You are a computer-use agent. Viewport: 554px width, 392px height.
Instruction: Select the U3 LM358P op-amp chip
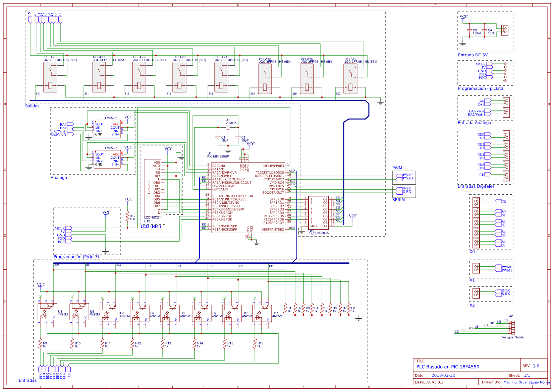(x=107, y=159)
